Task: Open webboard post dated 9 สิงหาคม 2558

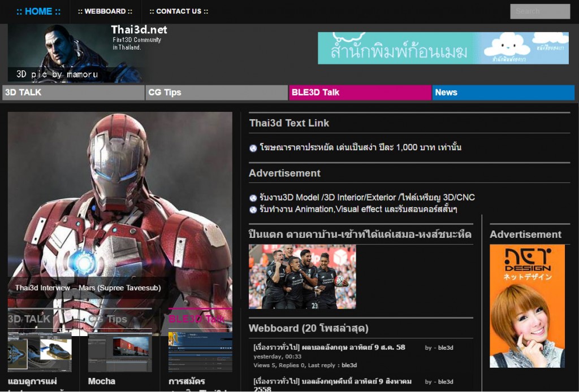Action: tap(332, 385)
